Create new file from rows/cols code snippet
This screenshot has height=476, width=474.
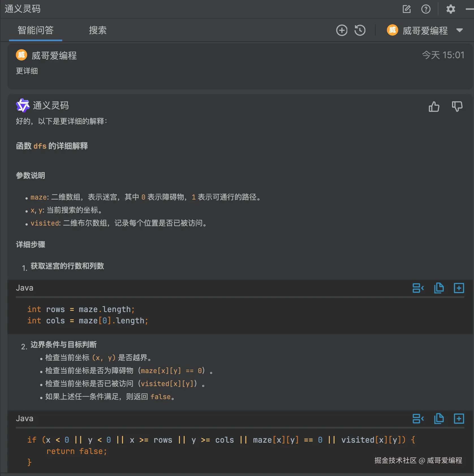pyautogui.click(x=459, y=288)
